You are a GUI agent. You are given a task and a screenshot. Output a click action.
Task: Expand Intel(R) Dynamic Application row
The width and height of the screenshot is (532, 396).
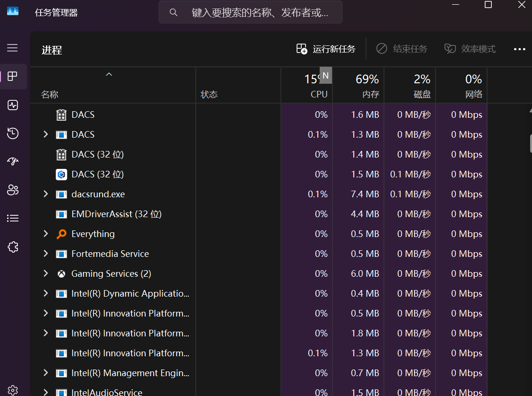(x=45, y=293)
